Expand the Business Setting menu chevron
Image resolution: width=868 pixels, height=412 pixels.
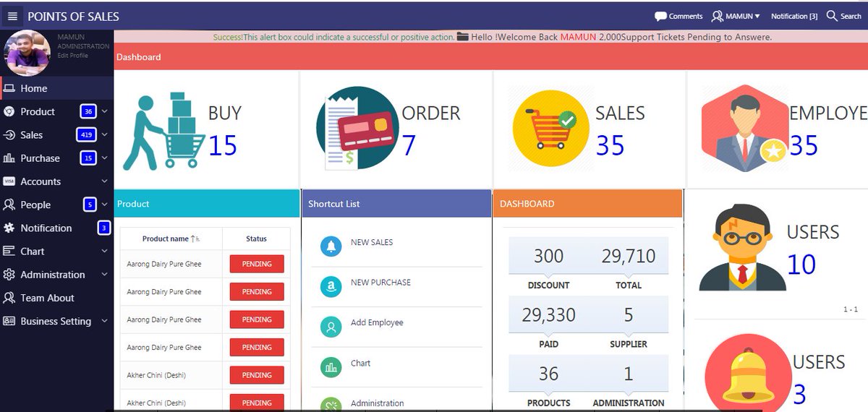pyautogui.click(x=105, y=321)
